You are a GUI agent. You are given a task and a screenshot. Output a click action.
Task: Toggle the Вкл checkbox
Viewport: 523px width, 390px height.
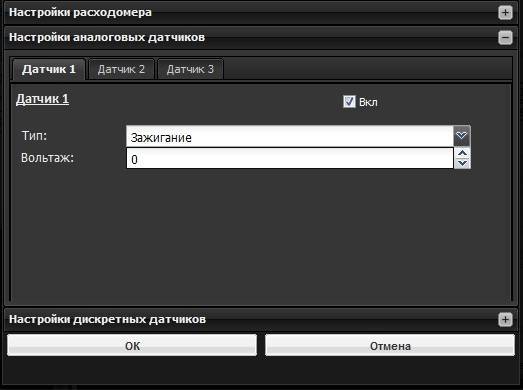[x=349, y=101]
